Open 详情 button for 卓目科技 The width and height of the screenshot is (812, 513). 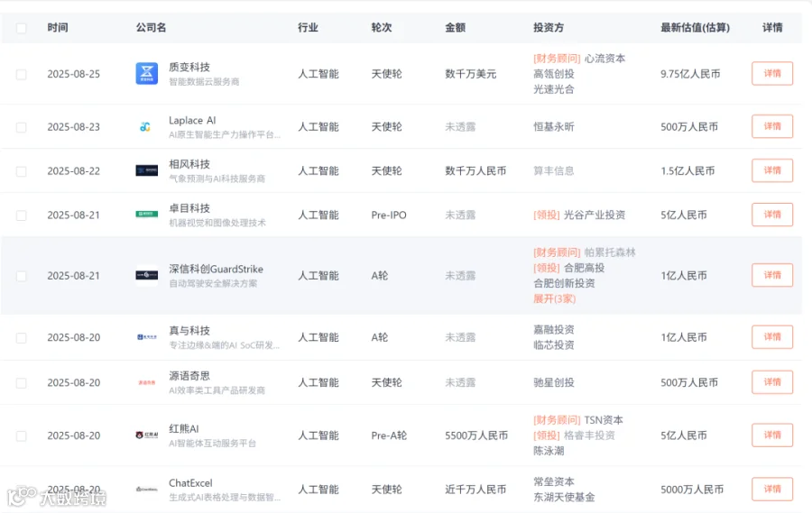[772, 215]
